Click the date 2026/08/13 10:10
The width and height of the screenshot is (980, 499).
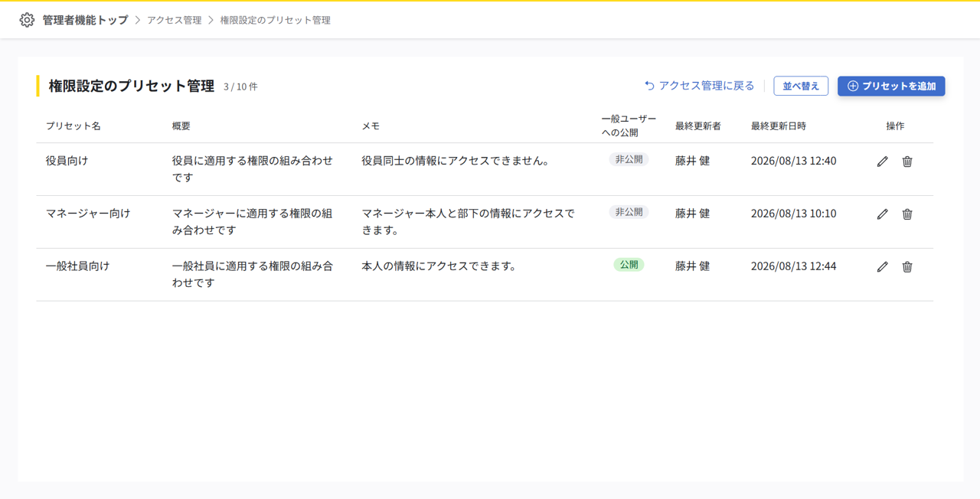click(x=793, y=214)
